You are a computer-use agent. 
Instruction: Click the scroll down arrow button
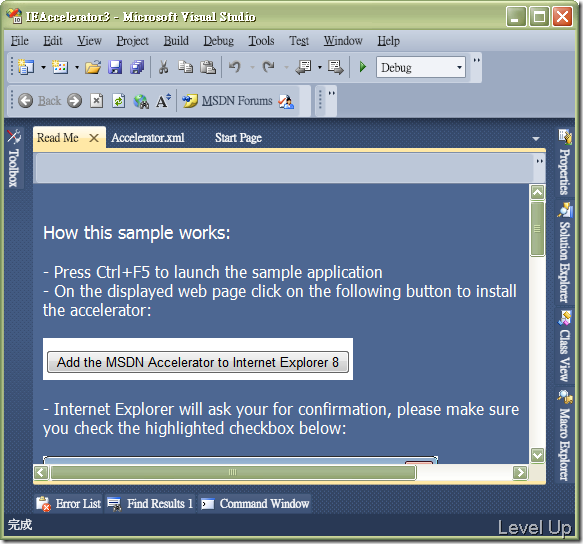coord(537,455)
